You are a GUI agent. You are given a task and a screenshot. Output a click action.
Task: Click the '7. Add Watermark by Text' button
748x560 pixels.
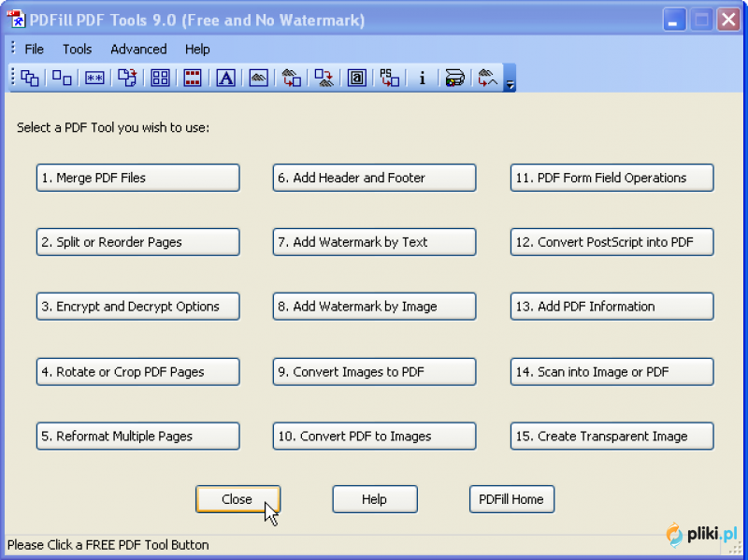[375, 242]
